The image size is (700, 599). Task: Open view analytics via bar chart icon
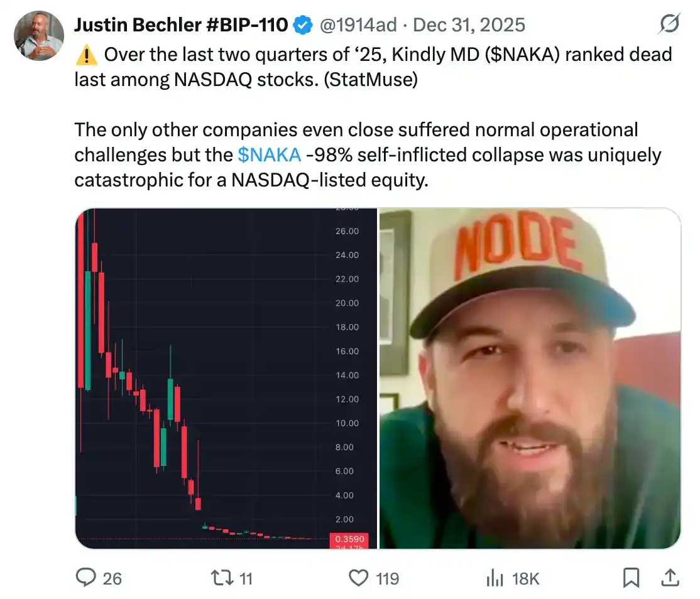(x=496, y=578)
